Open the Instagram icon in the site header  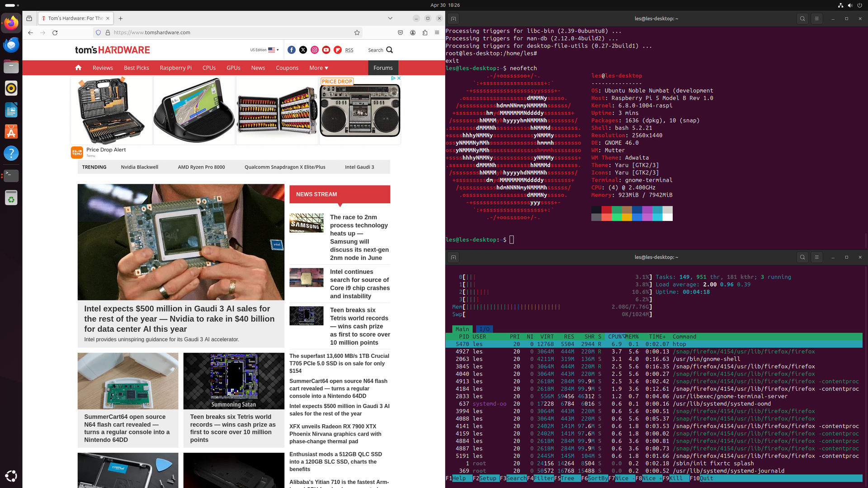[x=315, y=50]
